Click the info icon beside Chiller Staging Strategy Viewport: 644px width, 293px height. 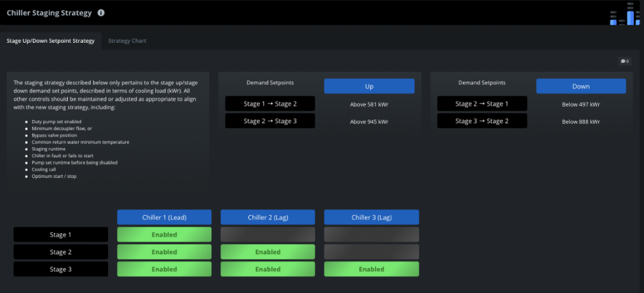[x=102, y=13]
